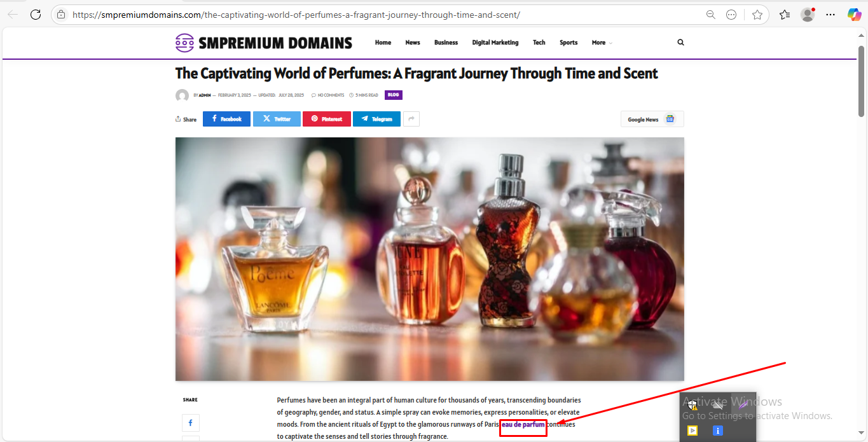Click the site search magnifier icon
The height and width of the screenshot is (442, 868).
[x=680, y=43]
